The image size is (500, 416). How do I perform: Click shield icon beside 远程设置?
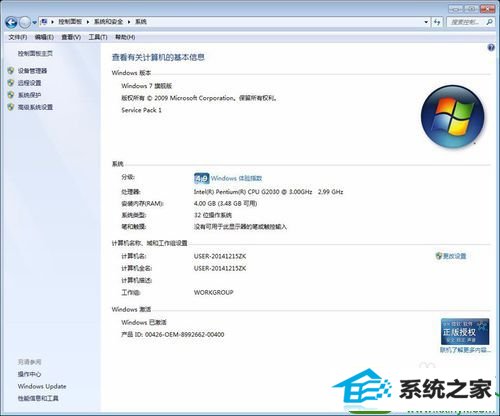11,83
